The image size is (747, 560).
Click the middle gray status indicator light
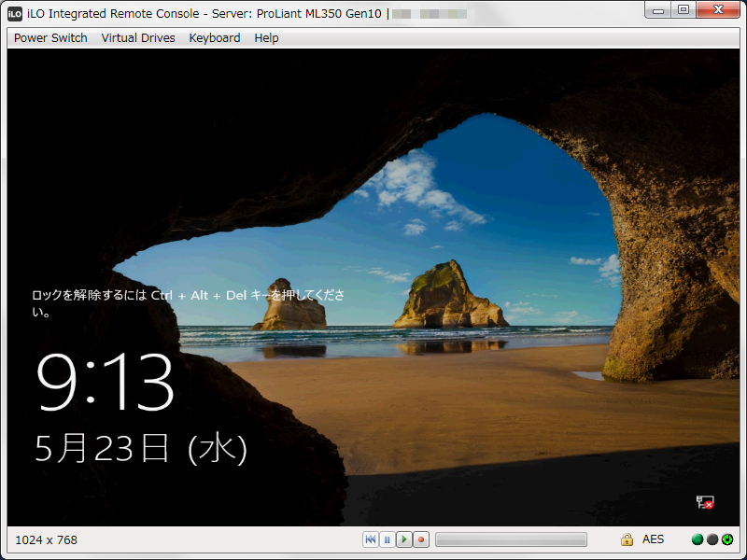pos(712,539)
